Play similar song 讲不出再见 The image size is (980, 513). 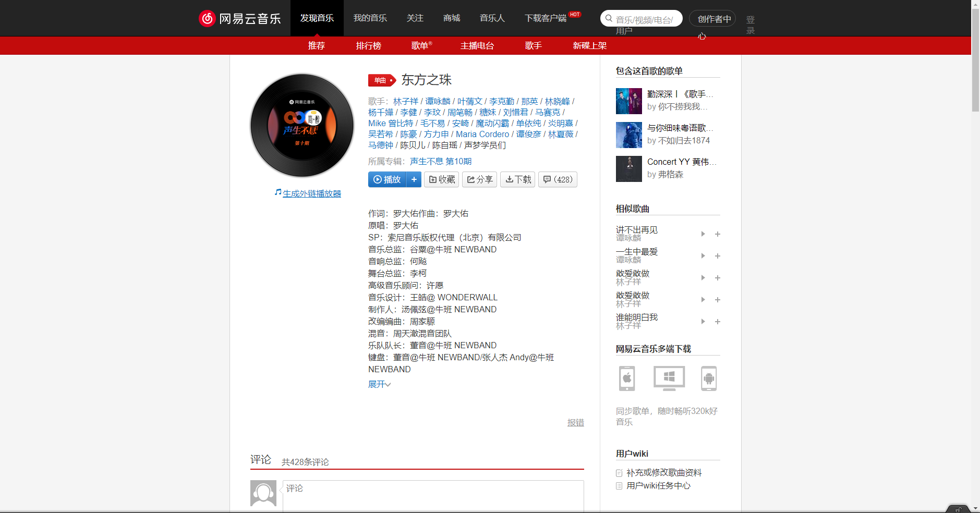coord(703,234)
